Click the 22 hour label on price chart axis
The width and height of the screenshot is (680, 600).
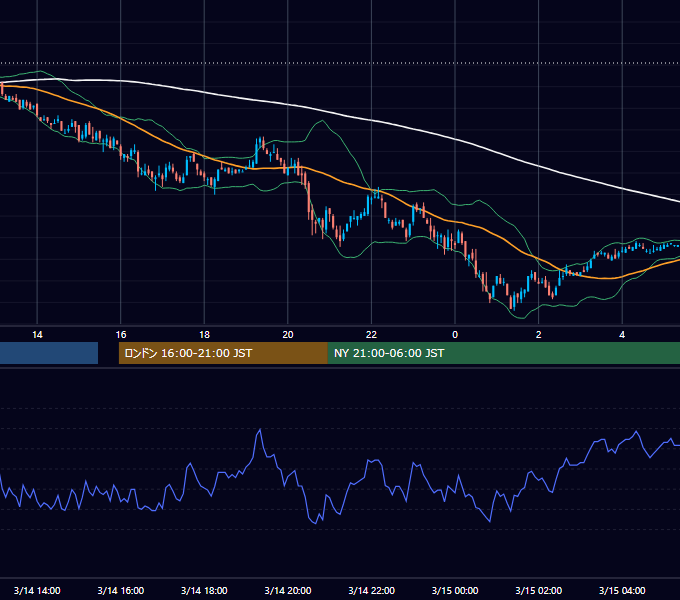[x=371, y=335]
